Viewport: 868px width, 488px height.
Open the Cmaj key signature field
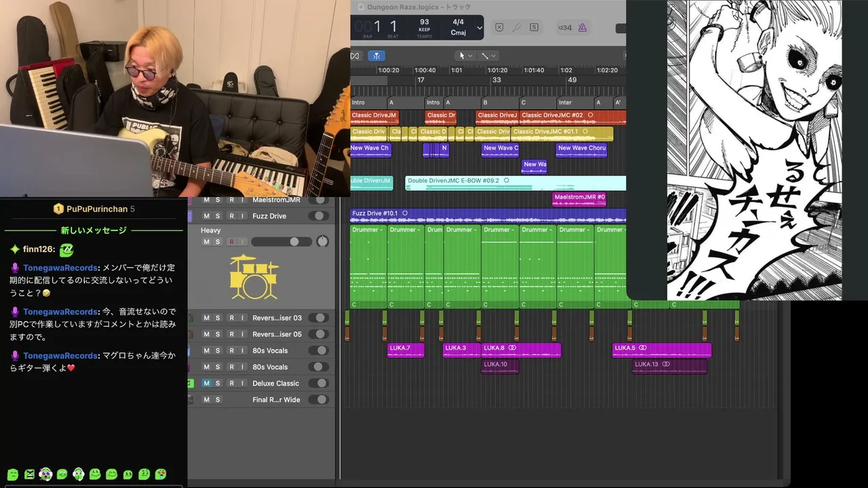click(x=458, y=33)
